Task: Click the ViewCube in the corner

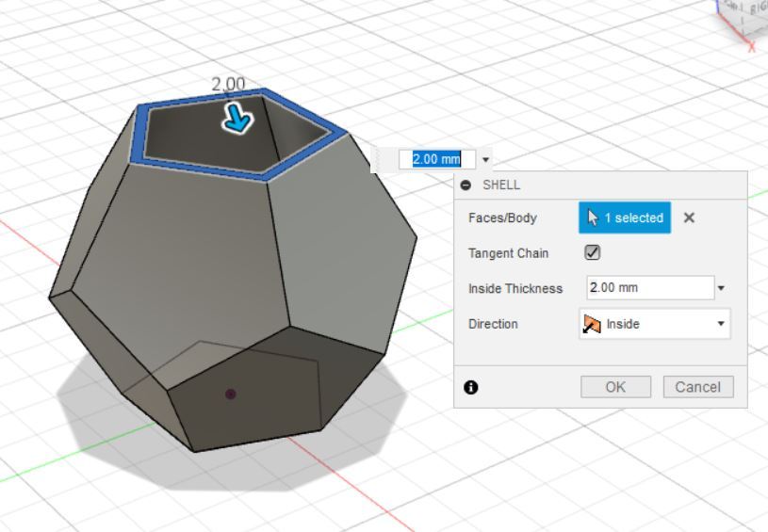Action: click(x=741, y=22)
